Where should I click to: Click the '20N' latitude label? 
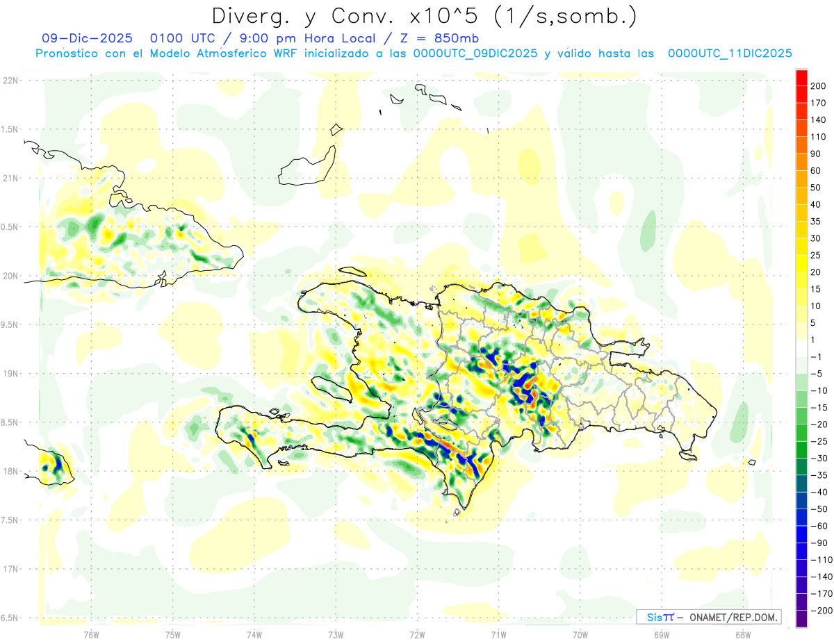(x=10, y=276)
